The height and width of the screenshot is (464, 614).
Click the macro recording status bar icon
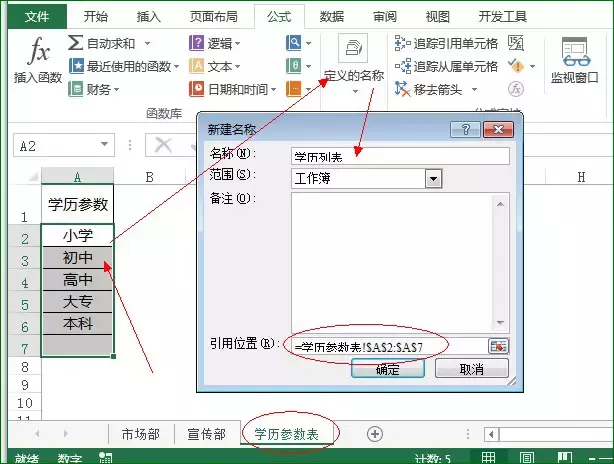click(105, 457)
